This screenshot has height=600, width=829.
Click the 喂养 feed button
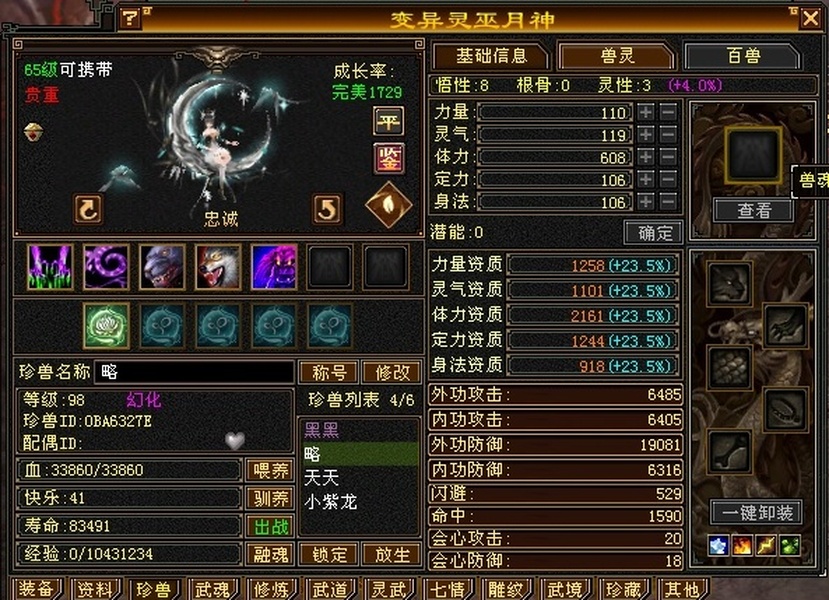(270, 470)
